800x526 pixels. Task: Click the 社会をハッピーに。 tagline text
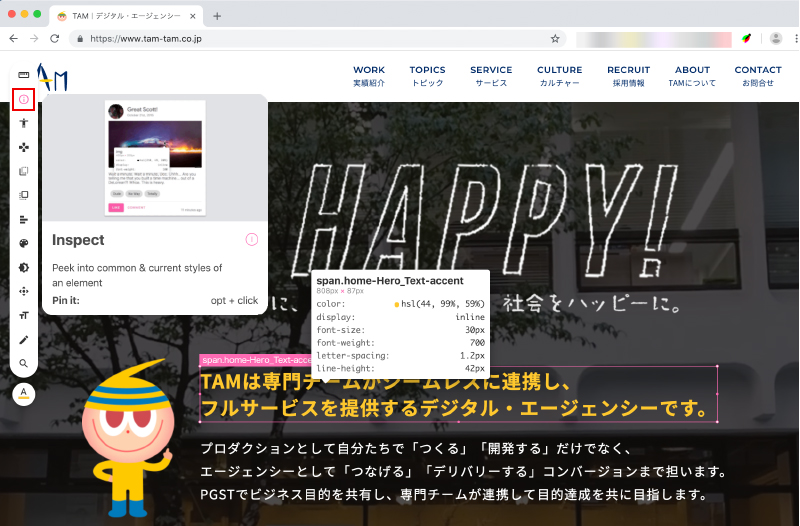coord(592,304)
